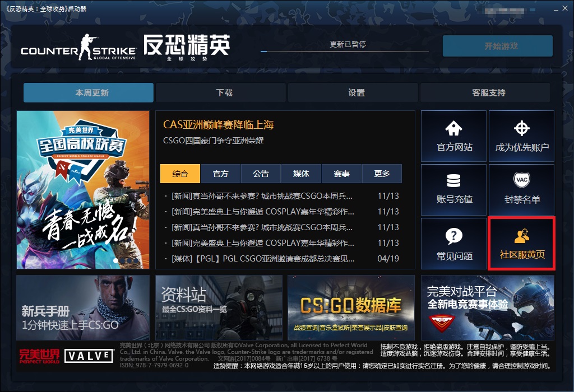The image size is (574, 392).
Task: Close the launcher window
Action: (x=566, y=8)
